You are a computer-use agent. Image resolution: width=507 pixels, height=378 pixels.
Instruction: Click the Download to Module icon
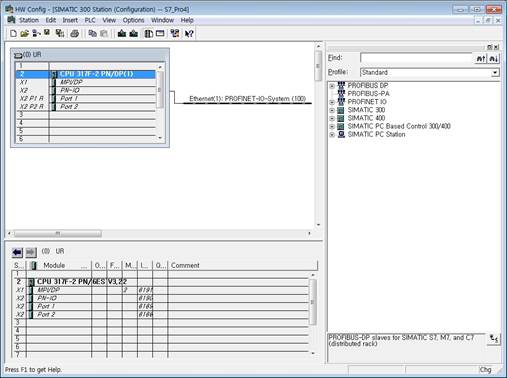[122, 33]
